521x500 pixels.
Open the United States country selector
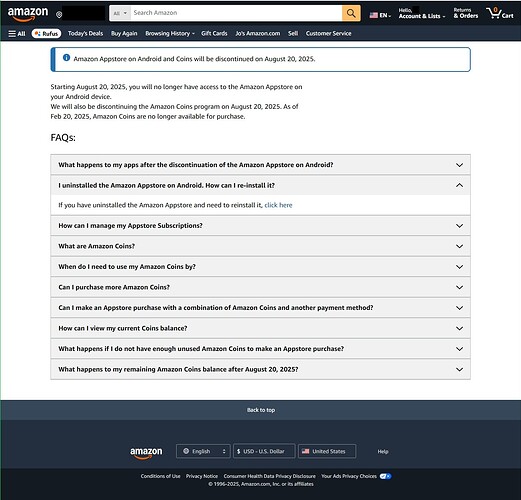tap(327, 451)
